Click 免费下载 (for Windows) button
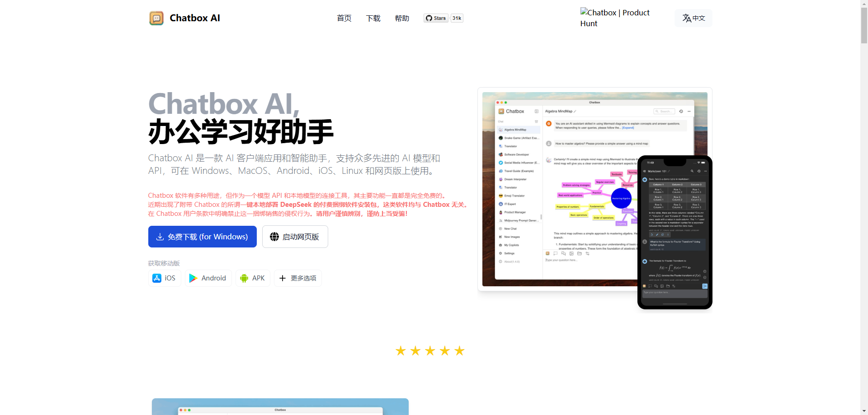868x415 pixels. coord(203,237)
